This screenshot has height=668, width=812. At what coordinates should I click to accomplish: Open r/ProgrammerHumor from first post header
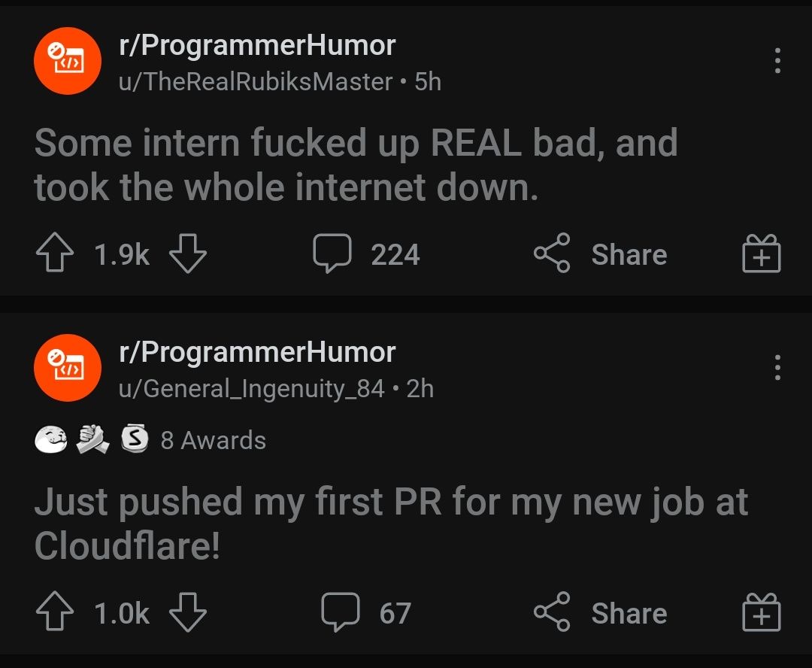pyautogui.click(x=257, y=46)
